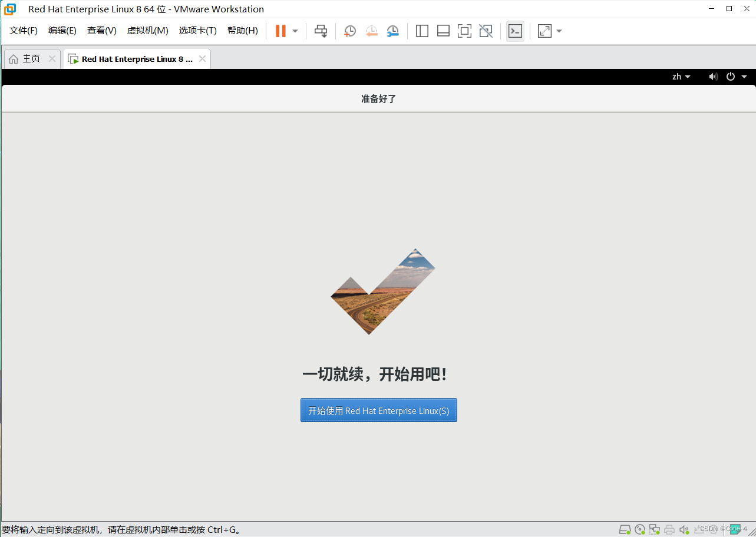Click 开始使用 Red Hat Enterprise Linux(S) button

click(379, 410)
